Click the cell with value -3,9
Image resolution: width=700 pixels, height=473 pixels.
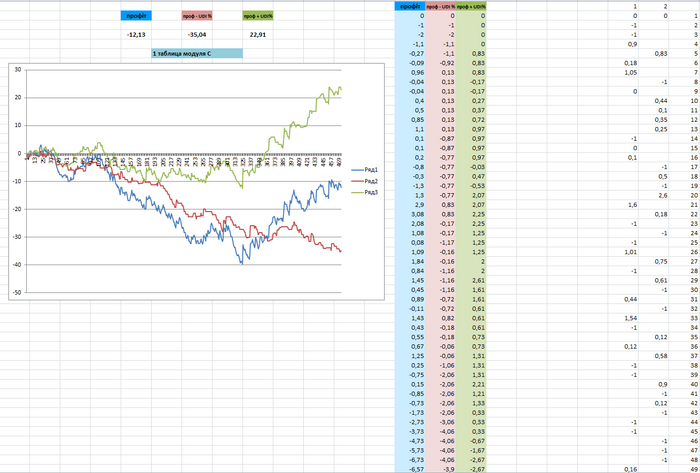(440, 469)
